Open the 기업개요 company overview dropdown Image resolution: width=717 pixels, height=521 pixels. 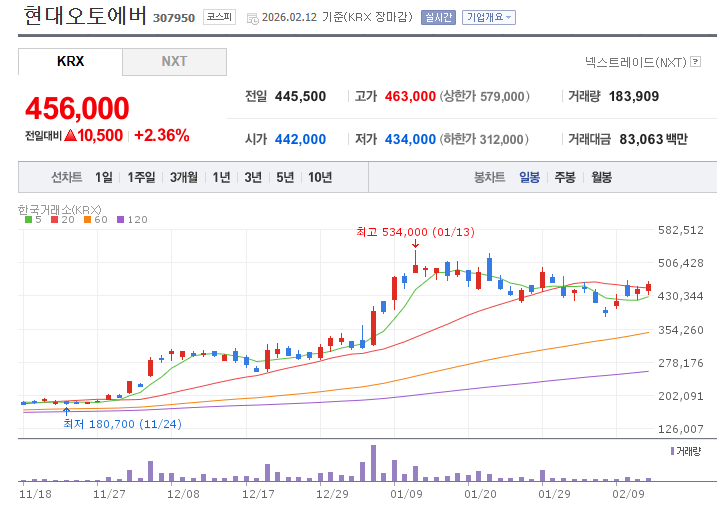pyautogui.click(x=489, y=17)
